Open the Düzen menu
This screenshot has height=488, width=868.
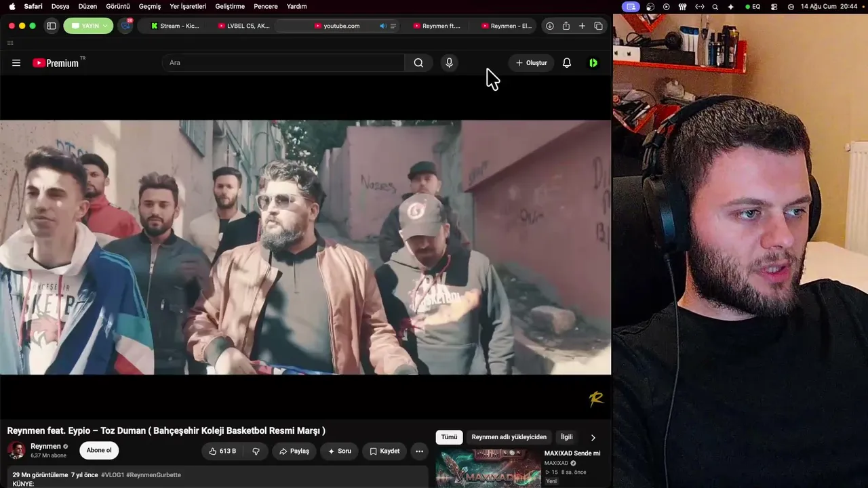coord(87,7)
